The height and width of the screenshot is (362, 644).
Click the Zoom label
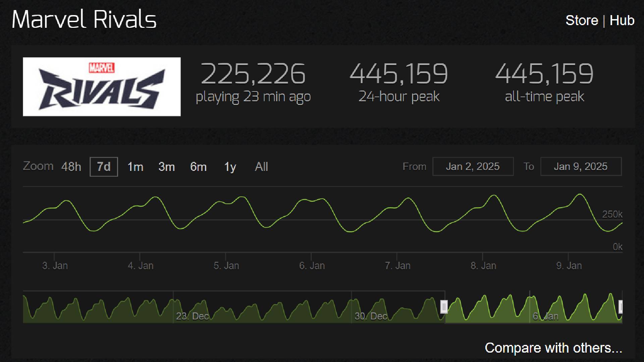pos(38,166)
